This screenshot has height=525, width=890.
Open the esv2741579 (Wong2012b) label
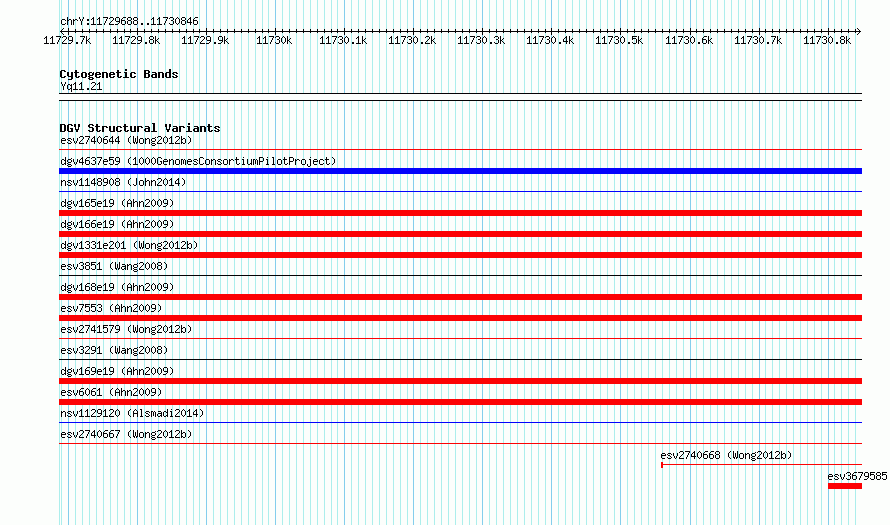coord(126,329)
